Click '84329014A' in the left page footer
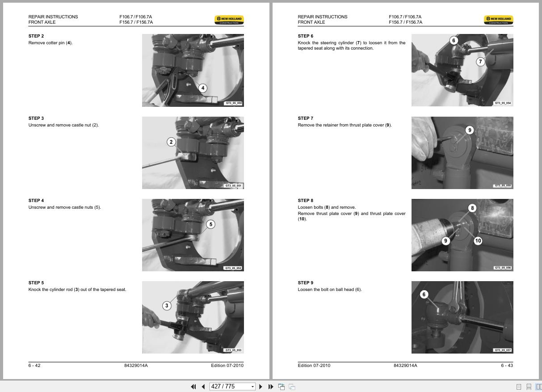The image size is (542, 392). coord(136,366)
